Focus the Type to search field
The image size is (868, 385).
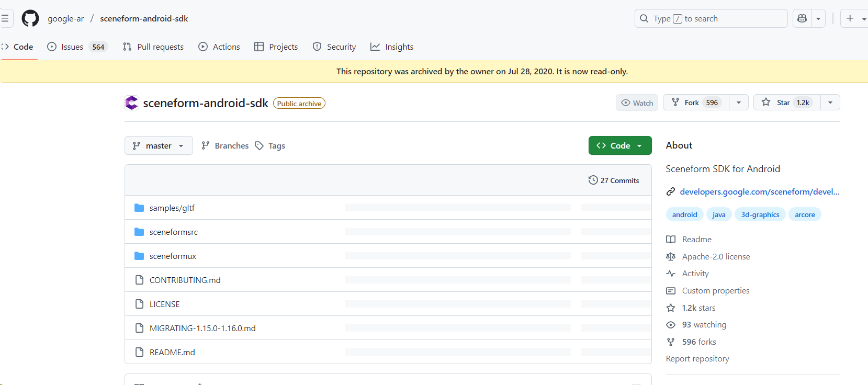711,18
